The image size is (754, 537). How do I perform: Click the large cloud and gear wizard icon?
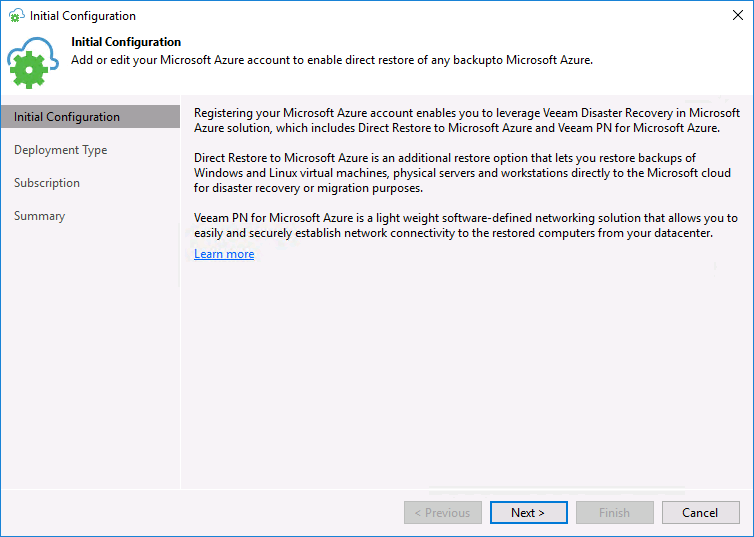[x=33, y=62]
